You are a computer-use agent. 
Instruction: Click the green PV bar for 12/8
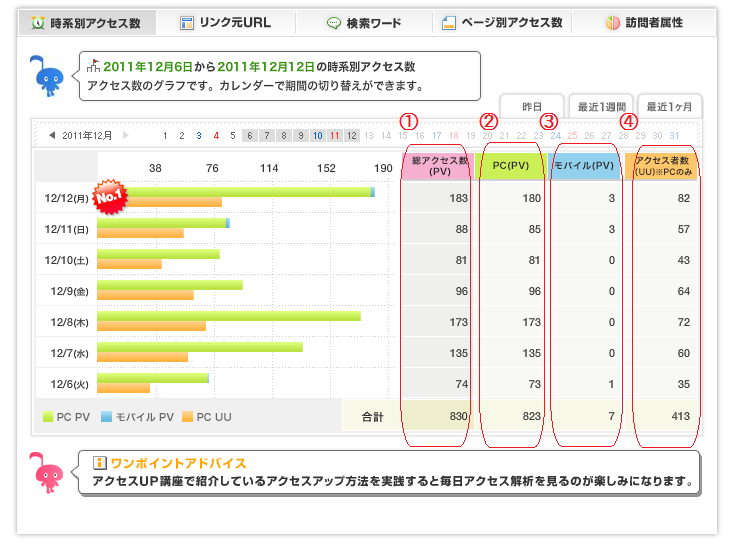click(x=229, y=316)
